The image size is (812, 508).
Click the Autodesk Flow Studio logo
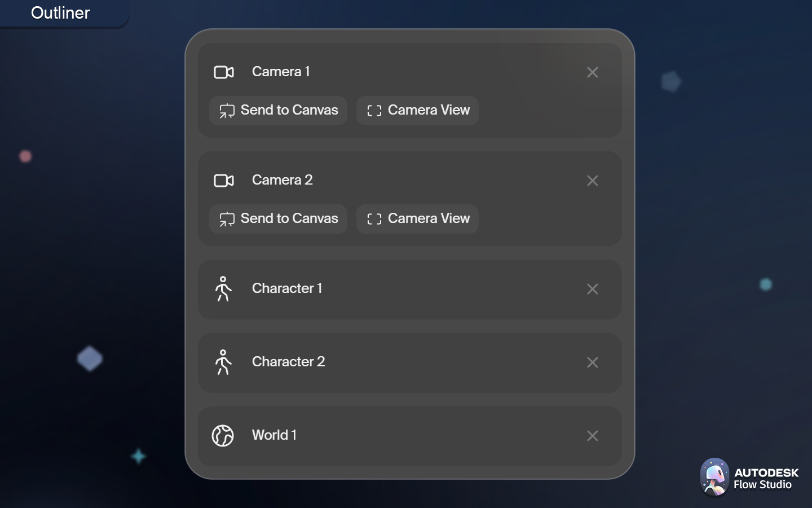(749, 478)
